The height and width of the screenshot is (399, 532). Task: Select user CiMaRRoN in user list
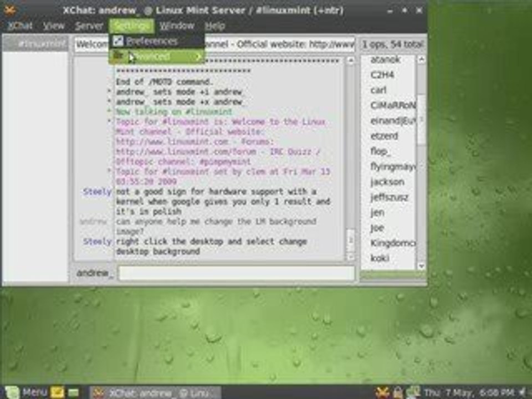tap(393, 105)
